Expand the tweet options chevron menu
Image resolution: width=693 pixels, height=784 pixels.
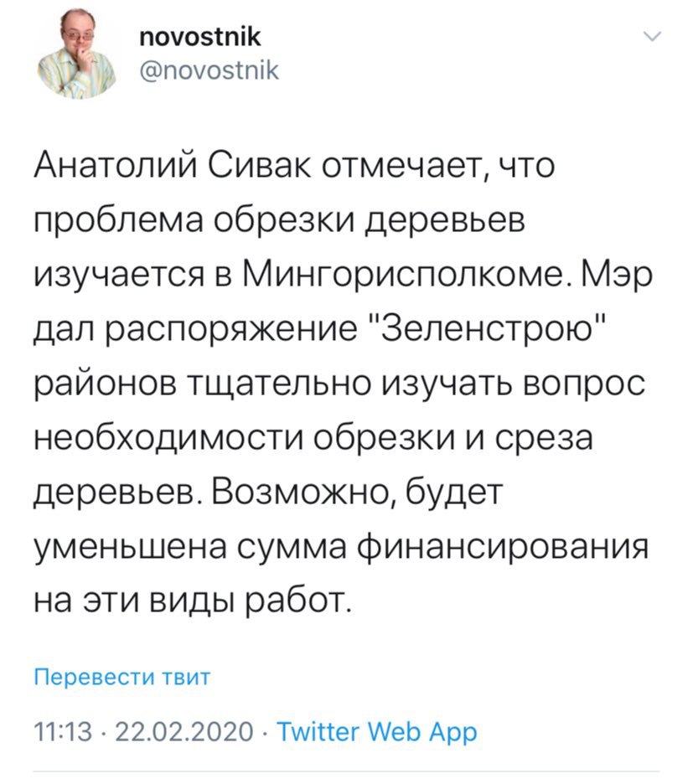point(651,37)
